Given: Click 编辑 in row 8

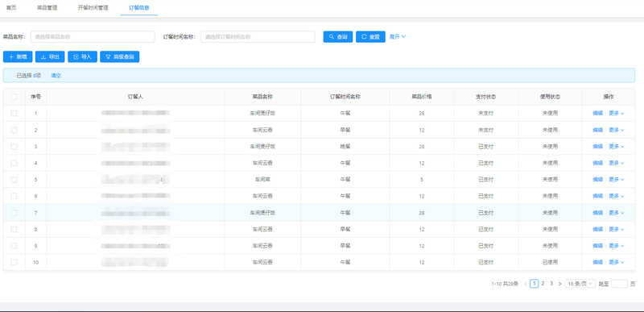Looking at the screenshot, I should pyautogui.click(x=597, y=229).
